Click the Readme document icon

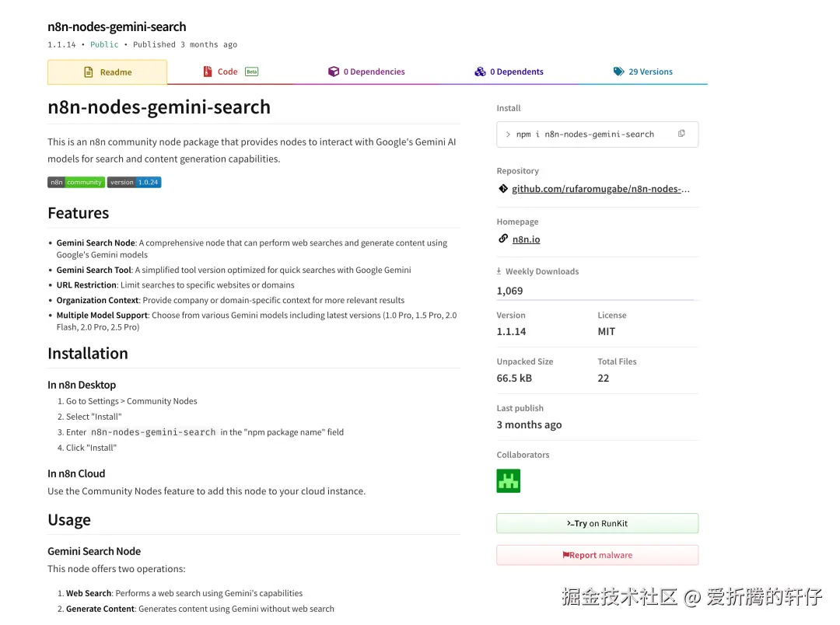[x=89, y=72]
